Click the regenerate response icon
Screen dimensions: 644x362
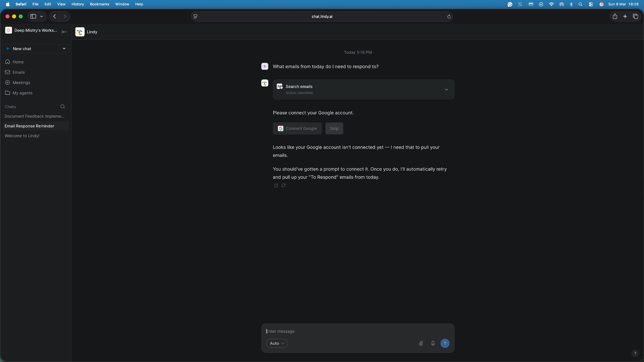point(283,185)
